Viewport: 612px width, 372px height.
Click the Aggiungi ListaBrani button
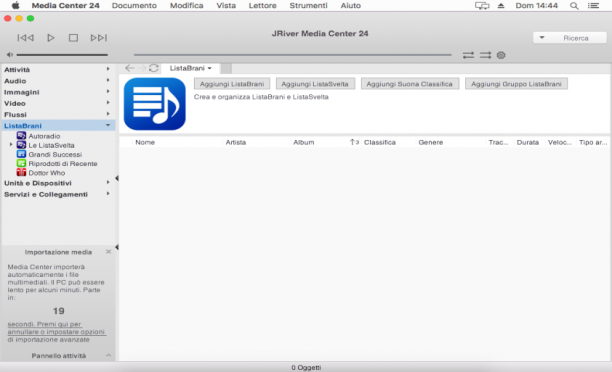(x=232, y=84)
